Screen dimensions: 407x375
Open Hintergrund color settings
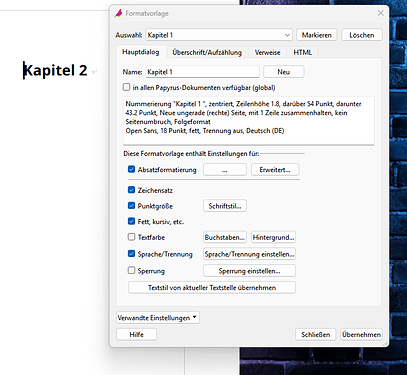(273, 237)
